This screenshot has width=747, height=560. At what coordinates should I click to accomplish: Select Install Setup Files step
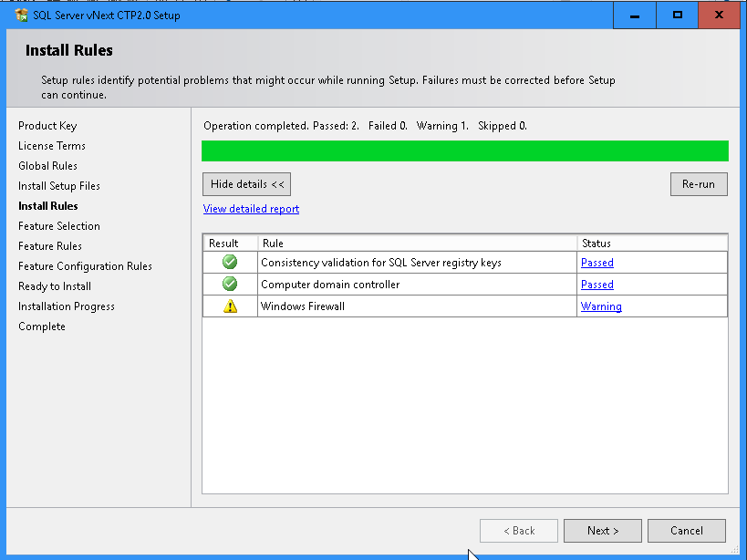(59, 186)
